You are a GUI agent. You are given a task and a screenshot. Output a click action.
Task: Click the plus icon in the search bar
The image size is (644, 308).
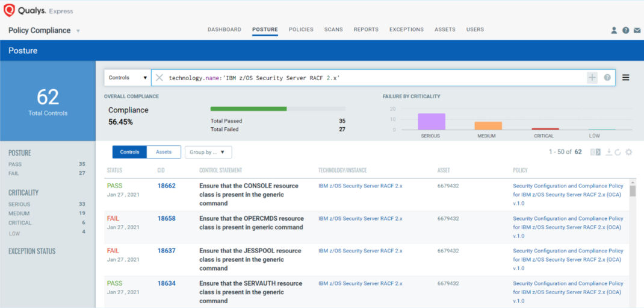pyautogui.click(x=592, y=77)
